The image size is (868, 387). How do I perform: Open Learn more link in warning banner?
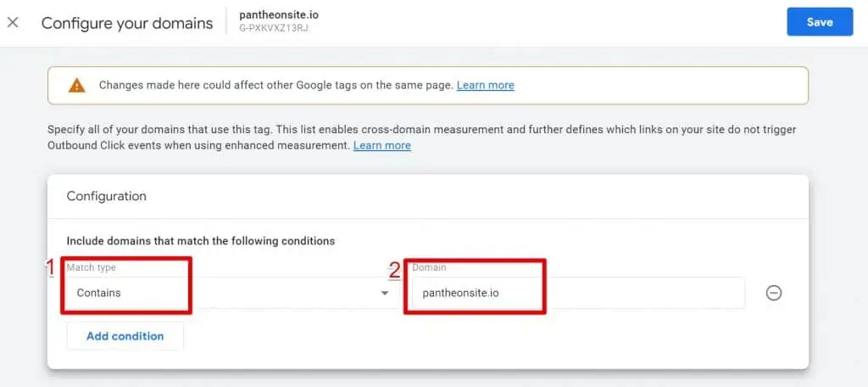486,86
